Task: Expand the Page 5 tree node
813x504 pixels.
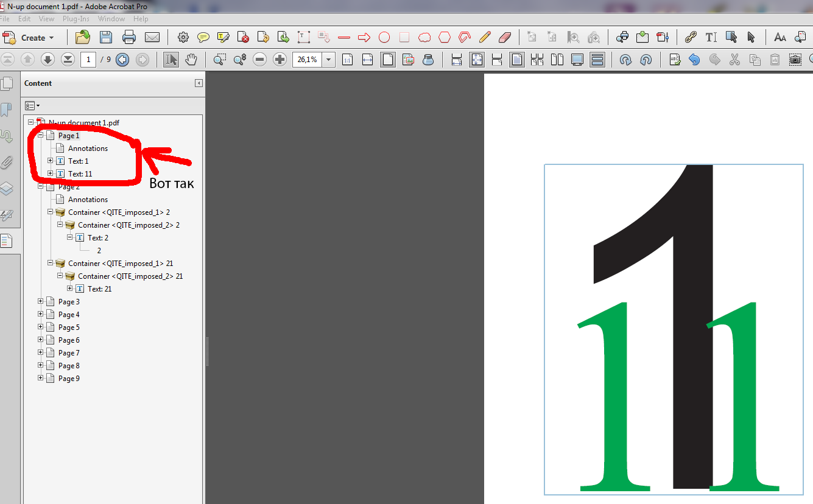Action: [x=41, y=327]
